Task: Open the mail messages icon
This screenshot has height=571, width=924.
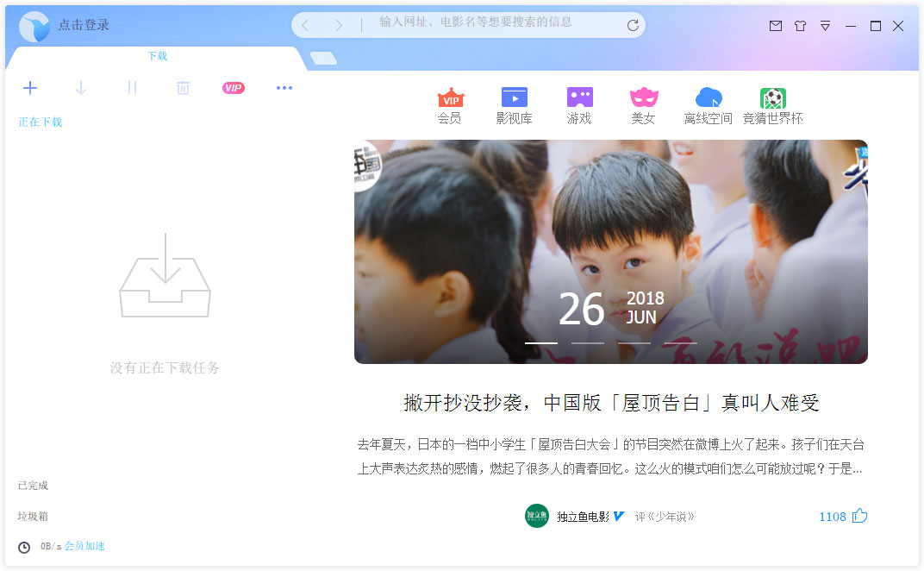Action: pyautogui.click(x=776, y=26)
